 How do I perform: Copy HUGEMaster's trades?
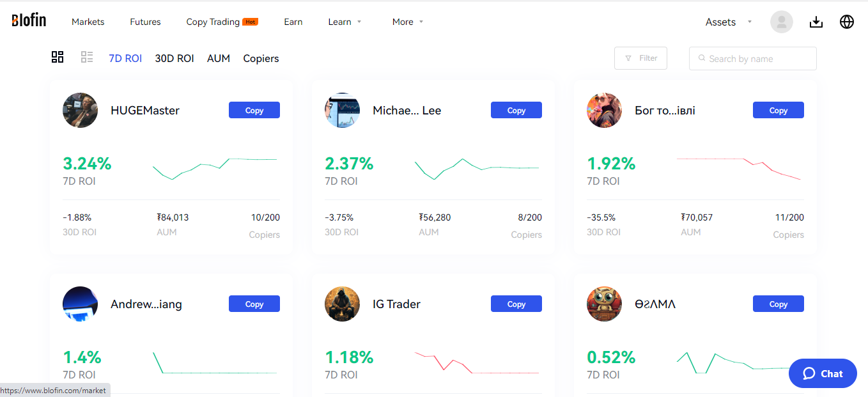click(254, 110)
